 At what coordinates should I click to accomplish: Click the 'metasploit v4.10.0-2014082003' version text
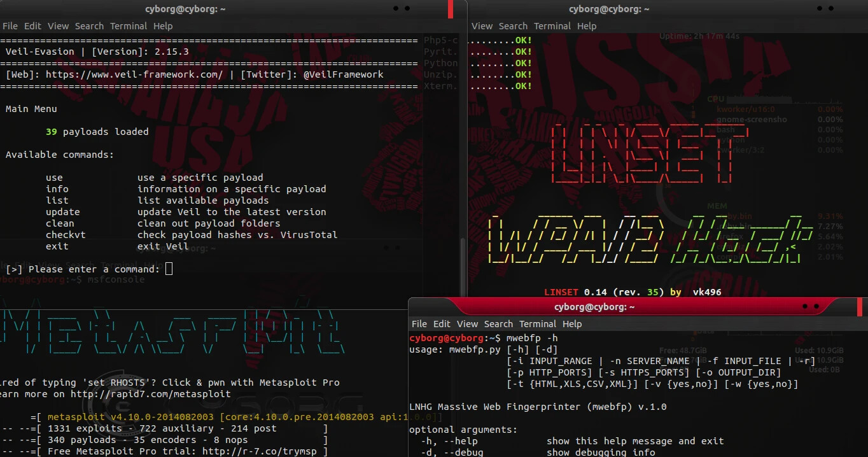pos(131,417)
